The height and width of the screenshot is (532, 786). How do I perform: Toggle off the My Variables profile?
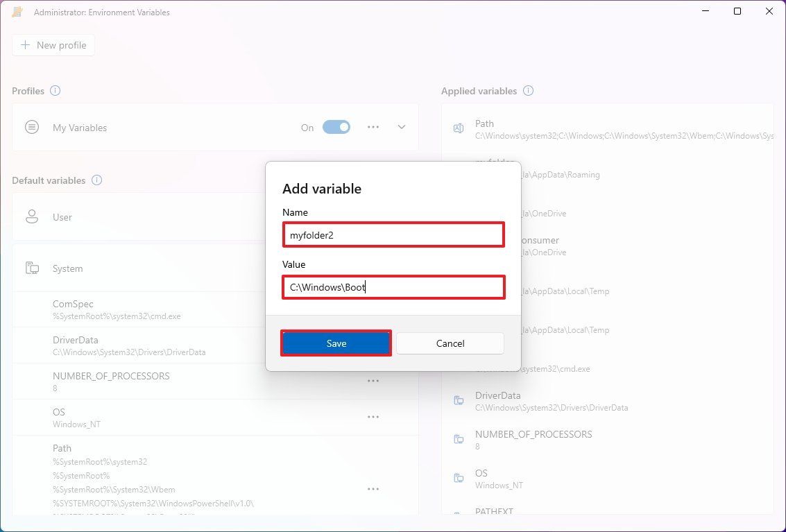click(336, 127)
